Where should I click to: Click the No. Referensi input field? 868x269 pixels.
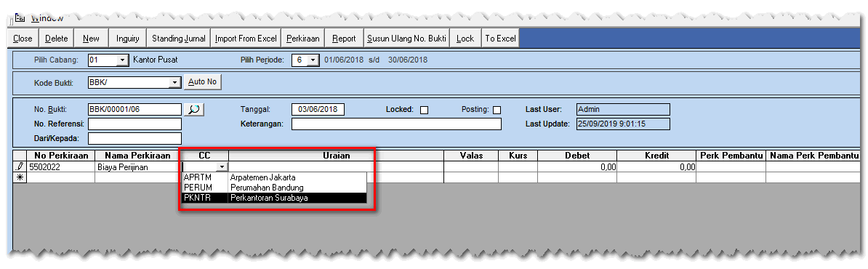[134, 124]
